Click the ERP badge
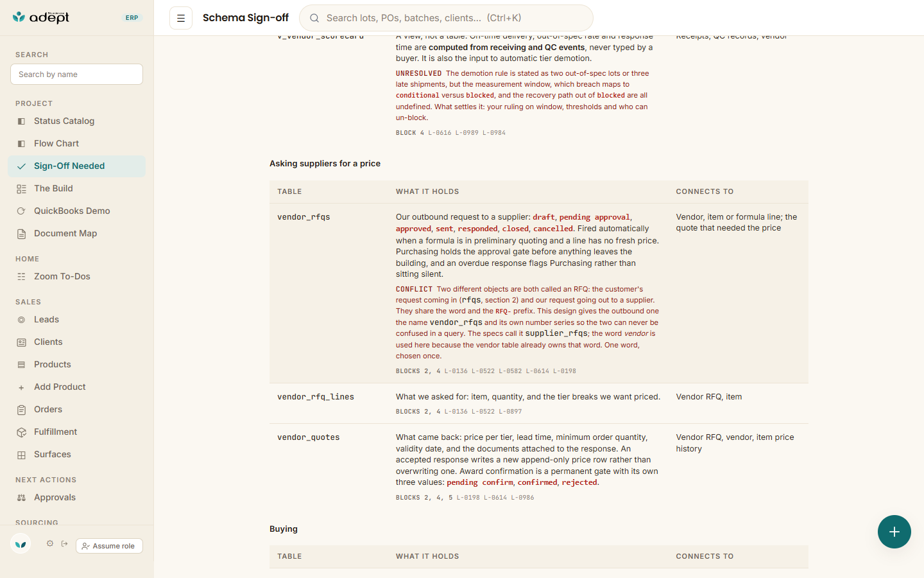 132,18
